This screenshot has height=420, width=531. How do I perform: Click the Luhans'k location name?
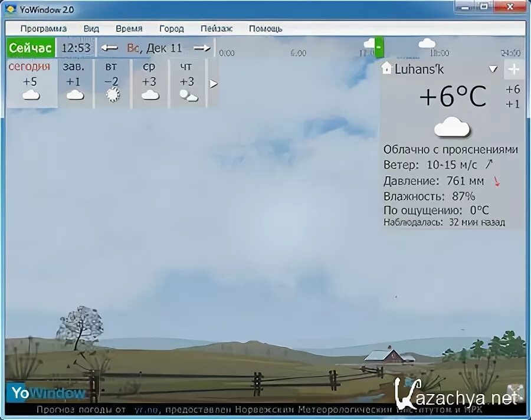(x=419, y=69)
